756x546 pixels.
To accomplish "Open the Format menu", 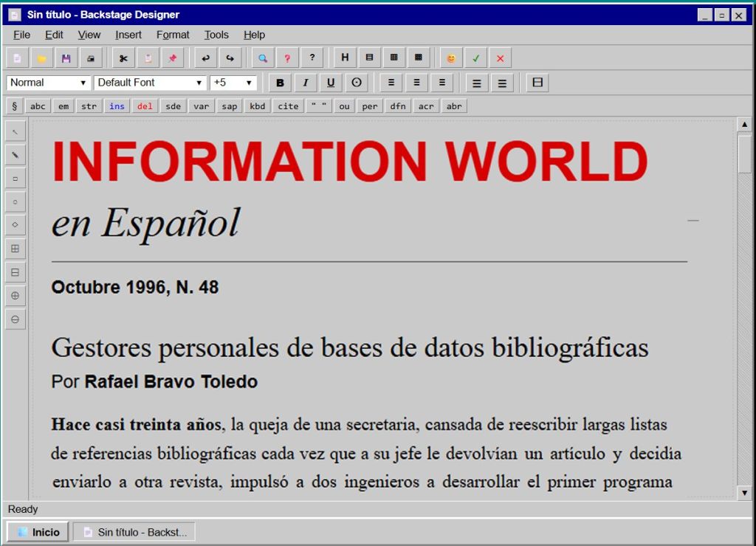I will 173,35.
